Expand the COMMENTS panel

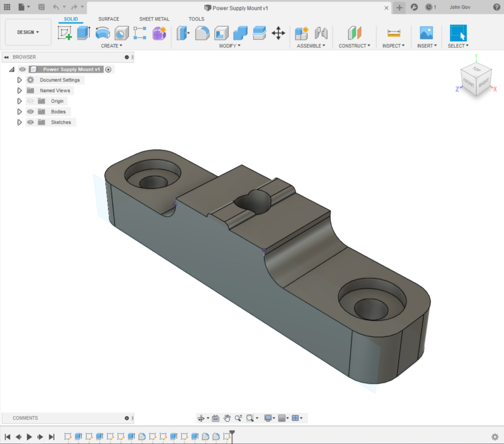(x=126, y=418)
